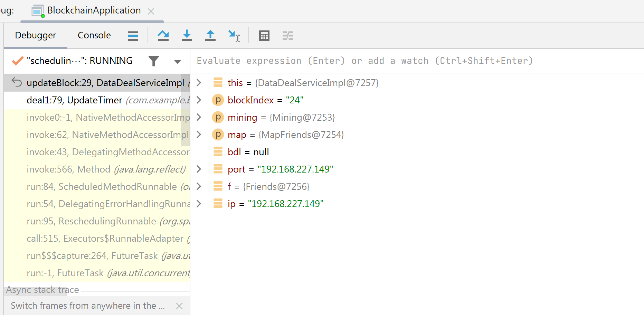Switch to the Debugger tab
The width and height of the screenshot is (644, 315).
point(36,35)
